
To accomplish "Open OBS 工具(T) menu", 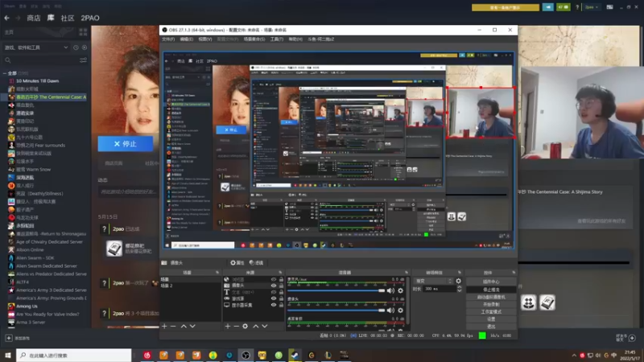I will click(x=277, y=39).
